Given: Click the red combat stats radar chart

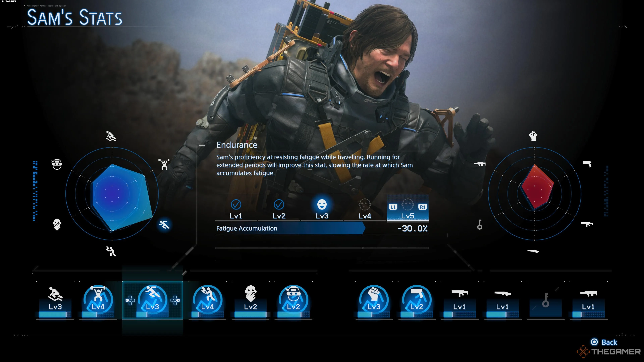Looking at the screenshot, I should tap(534, 194).
